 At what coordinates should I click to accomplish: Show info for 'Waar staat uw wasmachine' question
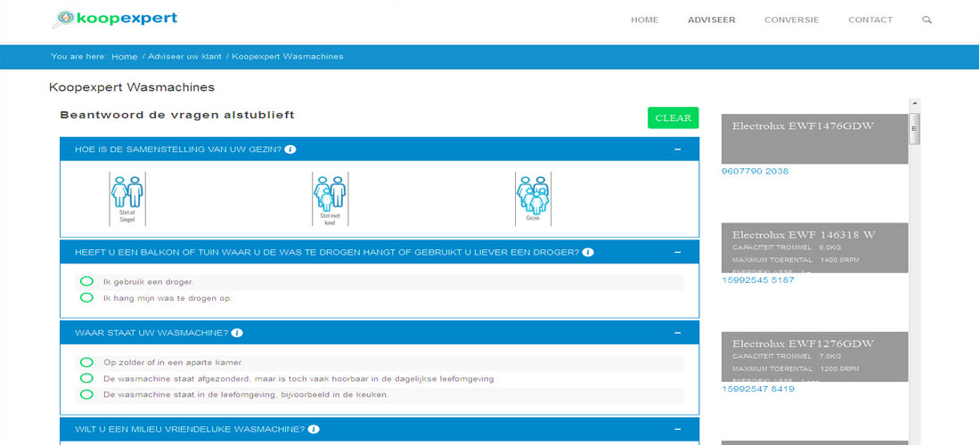click(237, 333)
